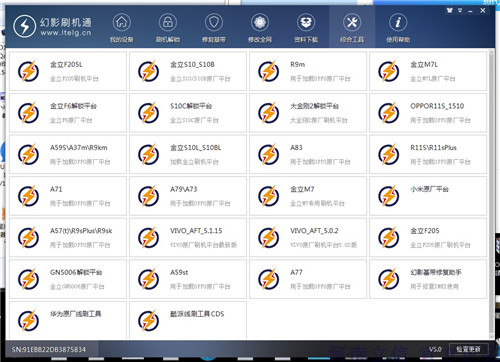Click the 幻影刷机通 lightning logo
The image size is (500, 362).
[x=25, y=26]
